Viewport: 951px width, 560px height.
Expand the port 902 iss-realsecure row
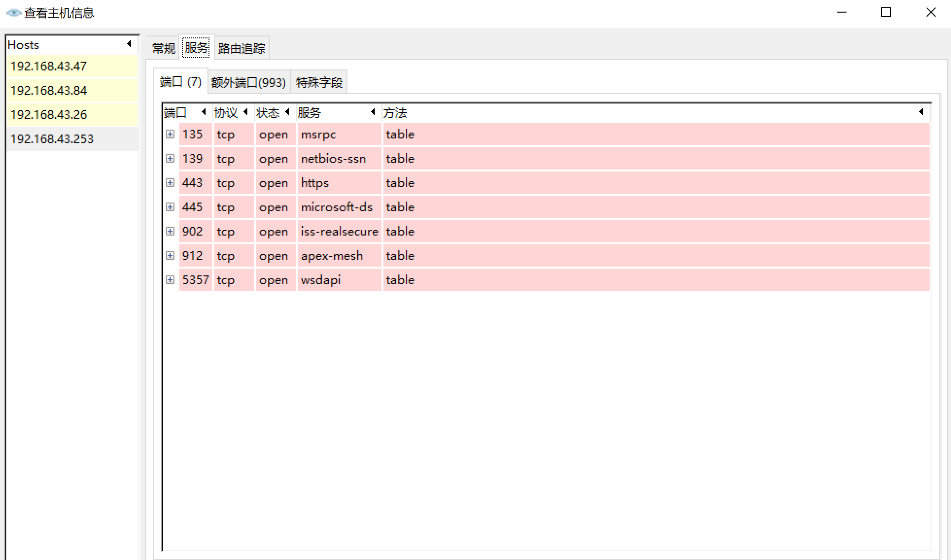click(x=170, y=231)
